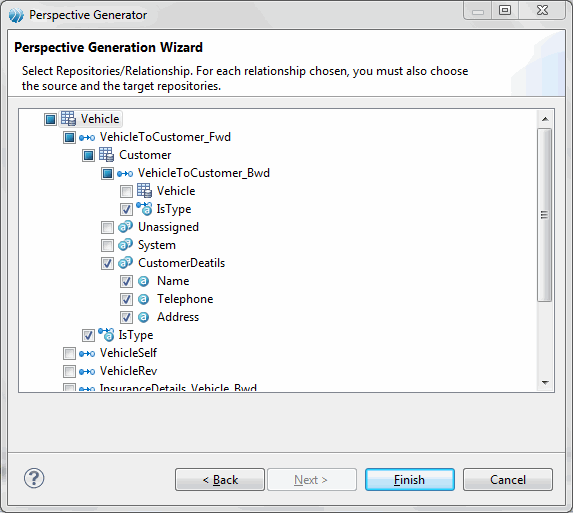Screen dimensions: 573x513
Task: Toggle the Customer repository checkbox
Action: 88,155
